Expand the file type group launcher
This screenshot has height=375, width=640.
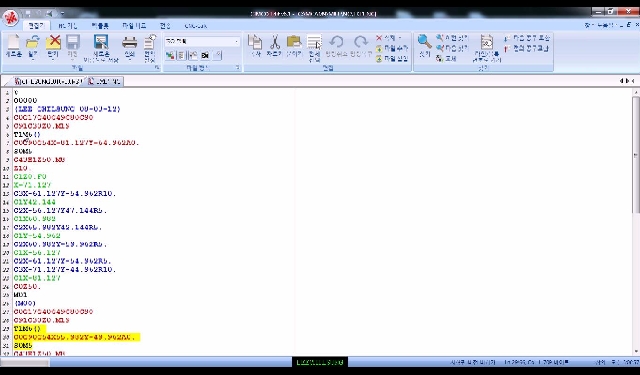pyautogui.click(x=238, y=68)
